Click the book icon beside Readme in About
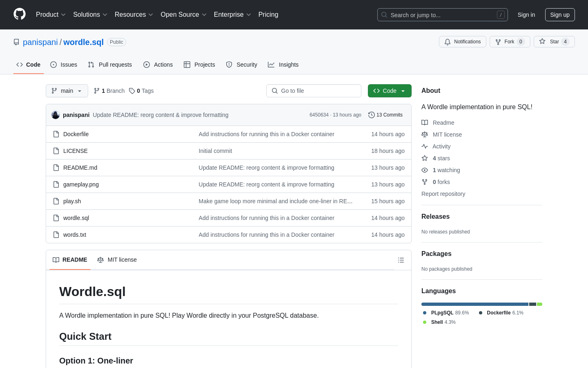 tap(425, 123)
